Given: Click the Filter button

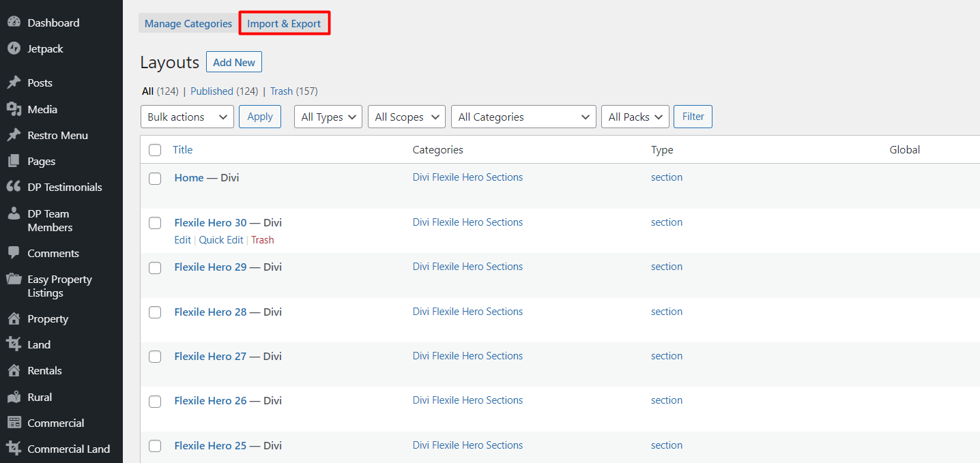Looking at the screenshot, I should click(x=692, y=116).
